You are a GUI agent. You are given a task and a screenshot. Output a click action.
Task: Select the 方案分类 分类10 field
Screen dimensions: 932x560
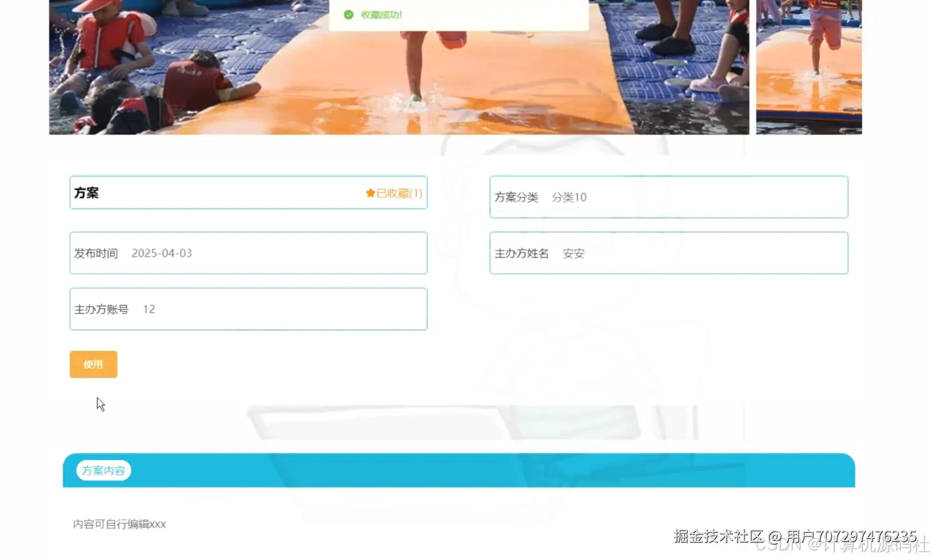(668, 197)
